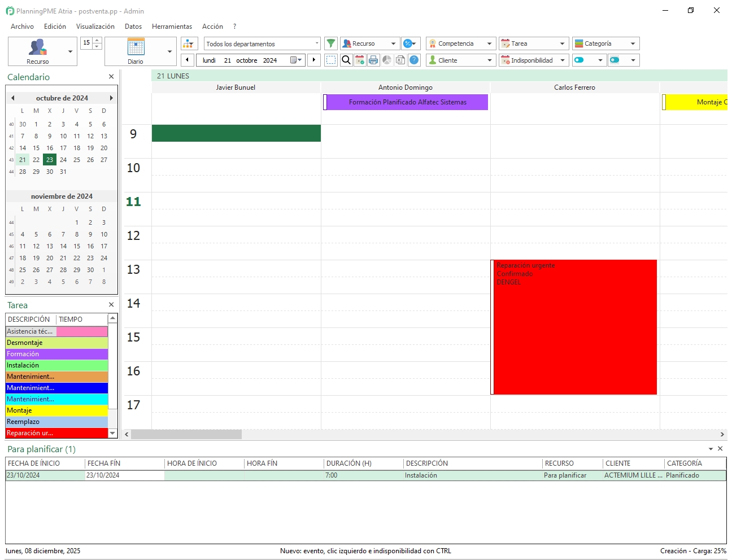
Task: Activate the dashed rectangular selection tool
Action: click(330, 60)
